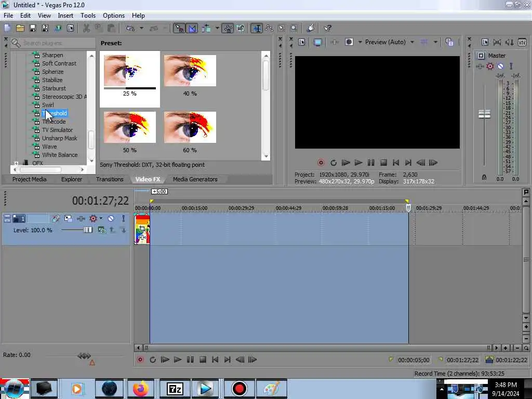Select the Sharpen effect in the list
This screenshot has height=399, width=532.
click(52, 55)
